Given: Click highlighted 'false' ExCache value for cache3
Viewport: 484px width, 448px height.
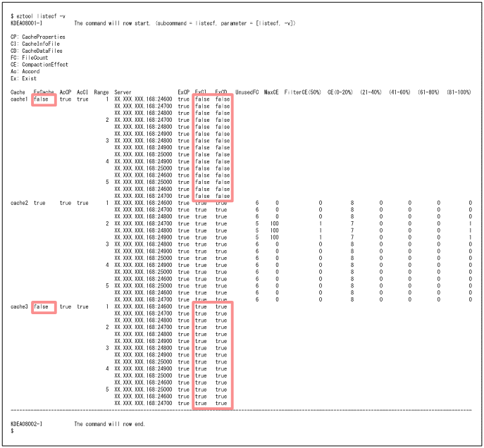Looking at the screenshot, I should pos(42,306).
